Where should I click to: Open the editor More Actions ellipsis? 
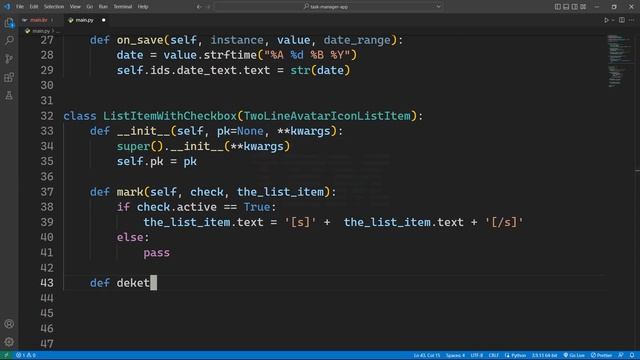click(x=631, y=20)
